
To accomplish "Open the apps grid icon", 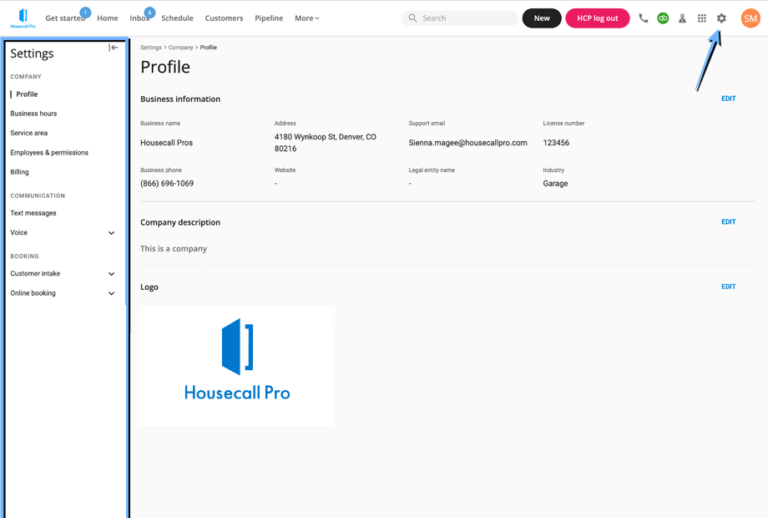I will 702,18.
